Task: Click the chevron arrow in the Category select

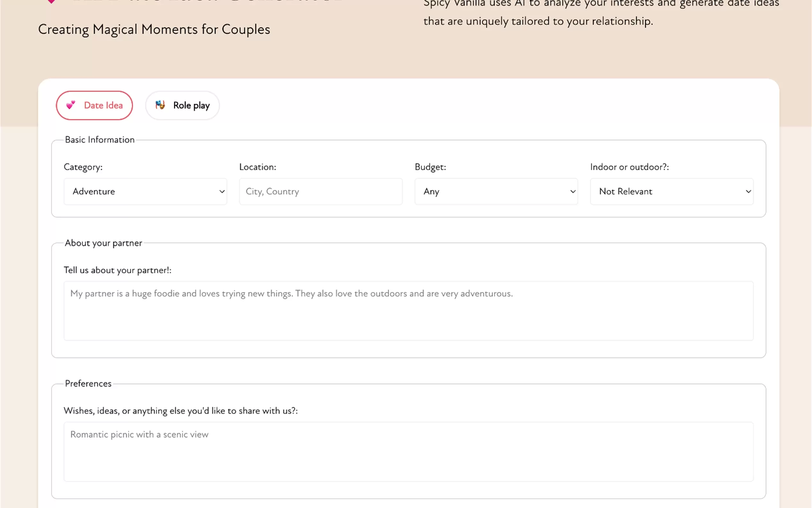Action: tap(222, 192)
